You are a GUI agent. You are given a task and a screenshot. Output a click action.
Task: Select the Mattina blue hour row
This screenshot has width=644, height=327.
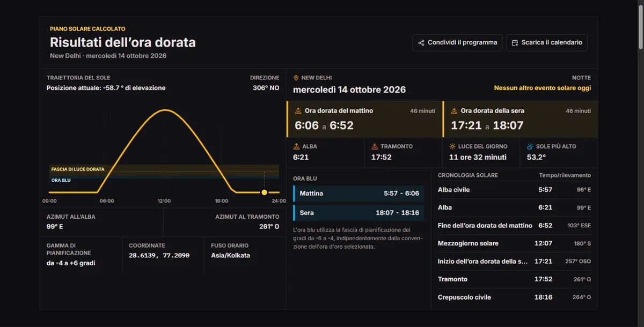pos(358,194)
